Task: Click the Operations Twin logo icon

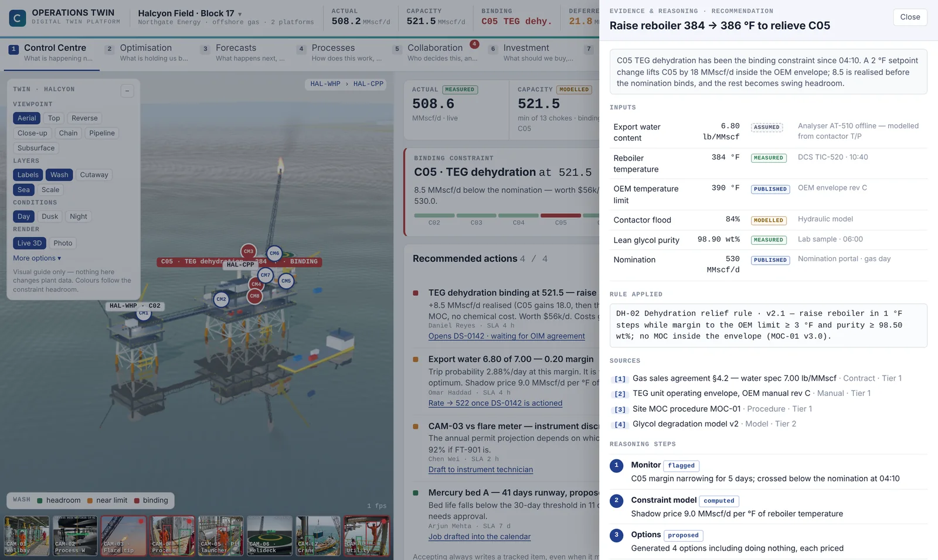Action: click(x=18, y=18)
